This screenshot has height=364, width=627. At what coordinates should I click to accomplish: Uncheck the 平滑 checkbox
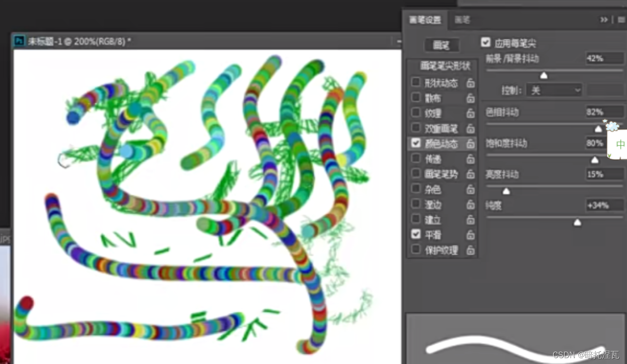coord(416,234)
